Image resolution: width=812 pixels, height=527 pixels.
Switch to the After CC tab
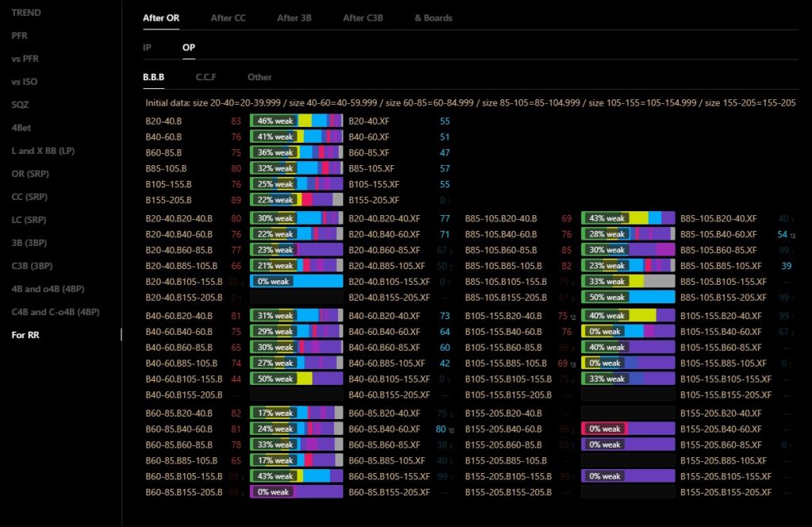point(228,17)
